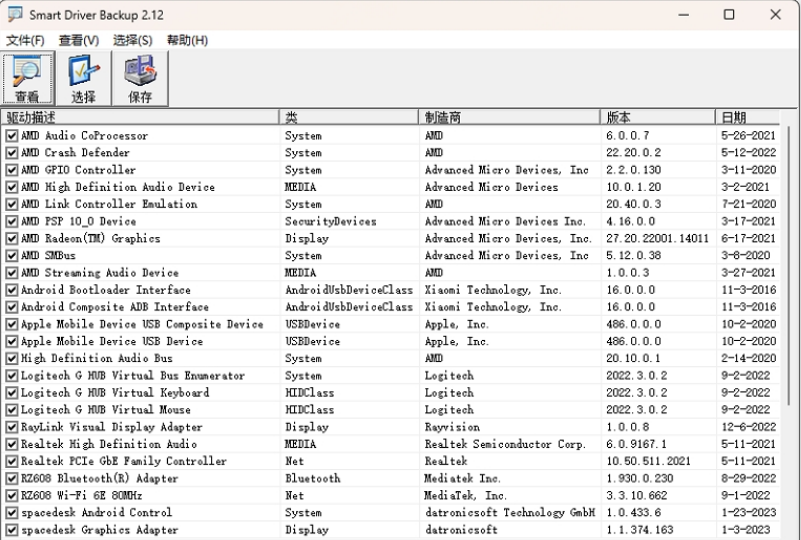The width and height of the screenshot is (801, 540).
Task: Toggle Android Bootloader Interface checkbox
Action: point(12,290)
